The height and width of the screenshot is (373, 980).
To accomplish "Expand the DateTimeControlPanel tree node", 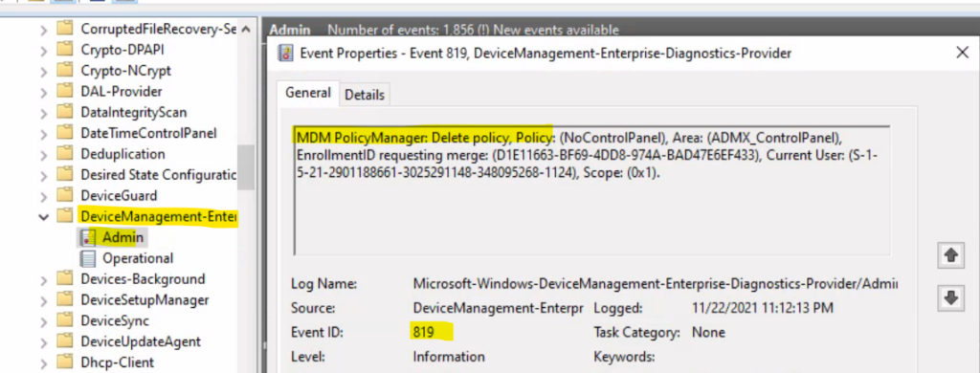I will pos(43,133).
